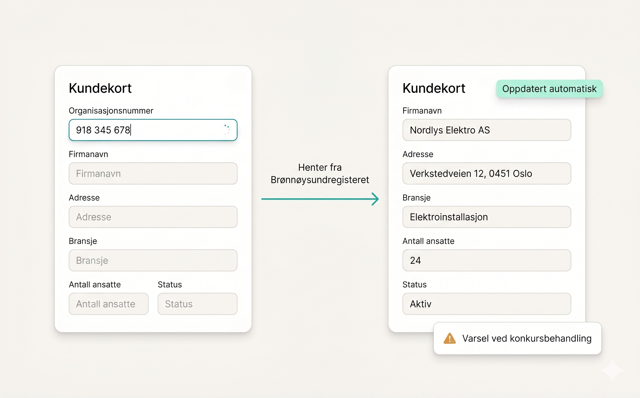This screenshot has width=640, height=398.
Task: Click the loading spinner in Organisasjonsnummer field
Action: [x=226, y=130]
